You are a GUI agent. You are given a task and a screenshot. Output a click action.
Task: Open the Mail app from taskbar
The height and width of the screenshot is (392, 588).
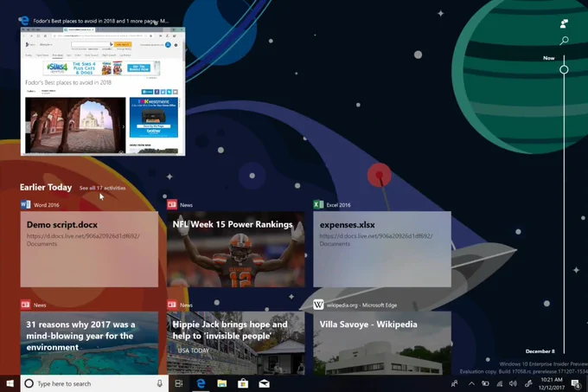click(x=264, y=383)
